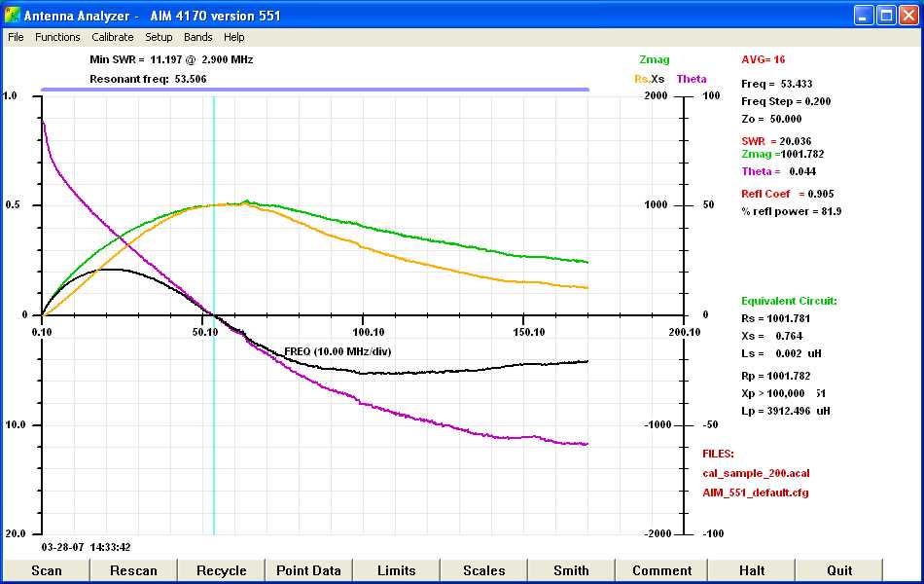Click the 50.10 frequency axis label

coord(205,332)
